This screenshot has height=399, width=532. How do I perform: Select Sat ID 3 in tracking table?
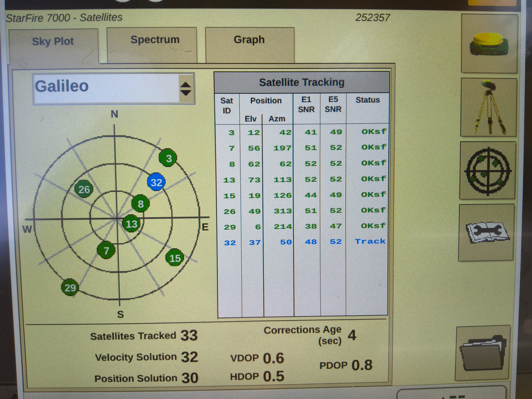(232, 133)
